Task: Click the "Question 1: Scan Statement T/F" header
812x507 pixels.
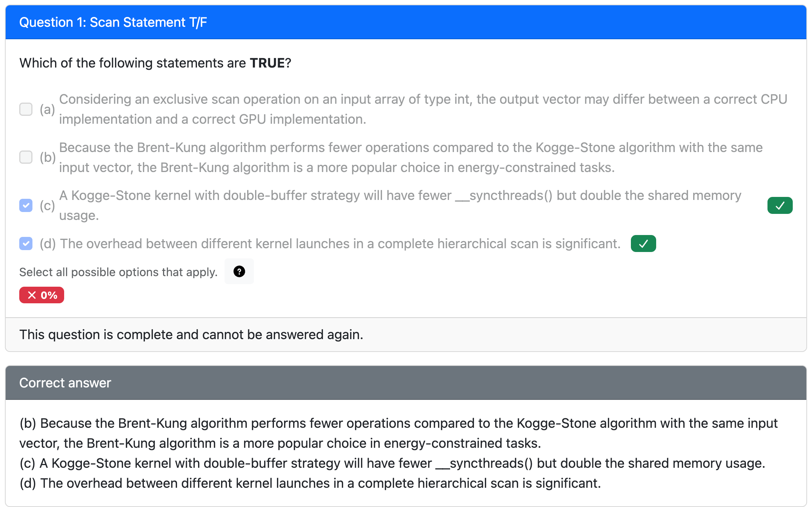Action: point(113,23)
